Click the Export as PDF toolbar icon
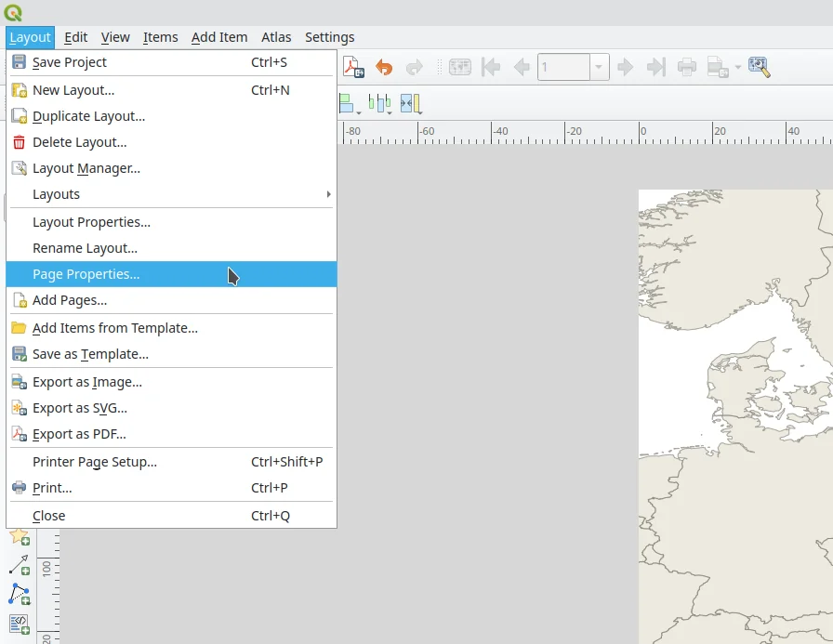 pyautogui.click(x=353, y=67)
